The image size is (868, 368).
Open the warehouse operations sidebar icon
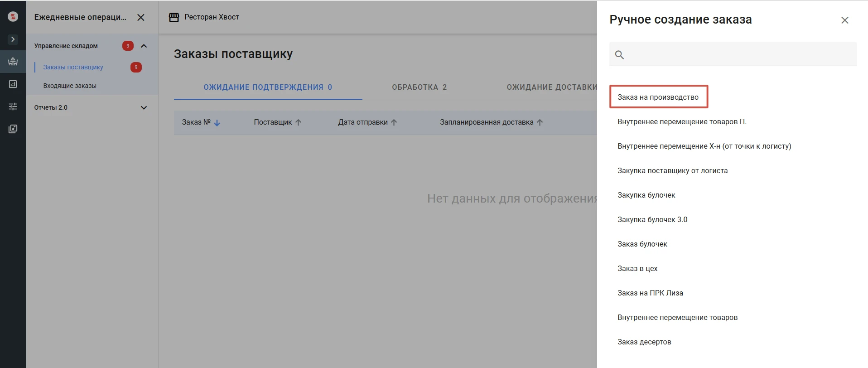(x=13, y=61)
